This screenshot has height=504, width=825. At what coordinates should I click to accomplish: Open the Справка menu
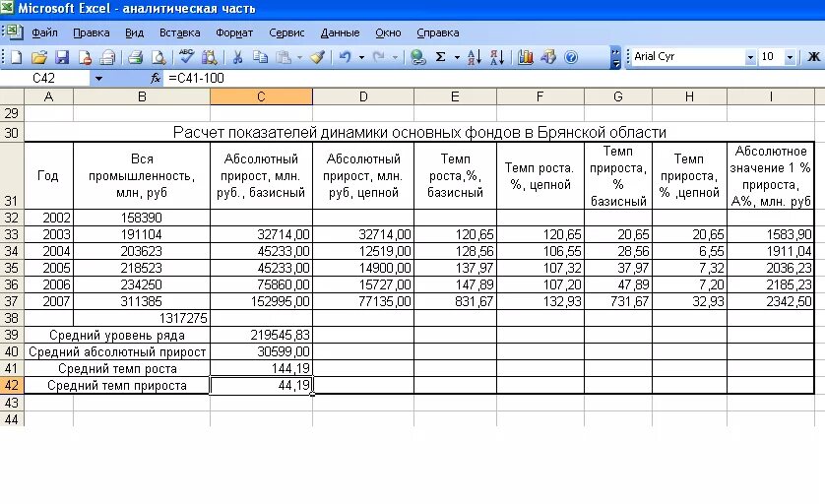pos(438,32)
